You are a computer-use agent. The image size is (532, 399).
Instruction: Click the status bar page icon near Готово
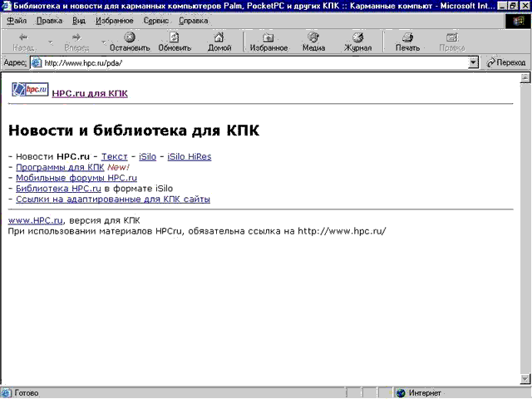click(x=6, y=393)
